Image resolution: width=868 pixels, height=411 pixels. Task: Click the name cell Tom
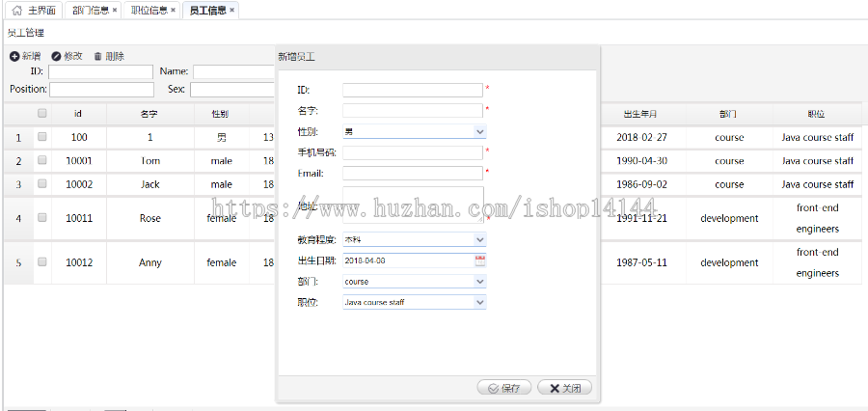(150, 161)
